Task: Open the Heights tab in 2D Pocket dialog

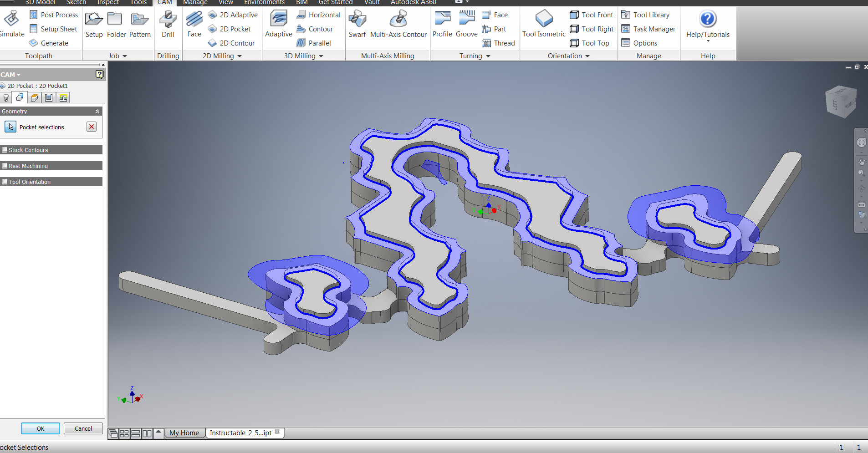Action: [x=34, y=97]
